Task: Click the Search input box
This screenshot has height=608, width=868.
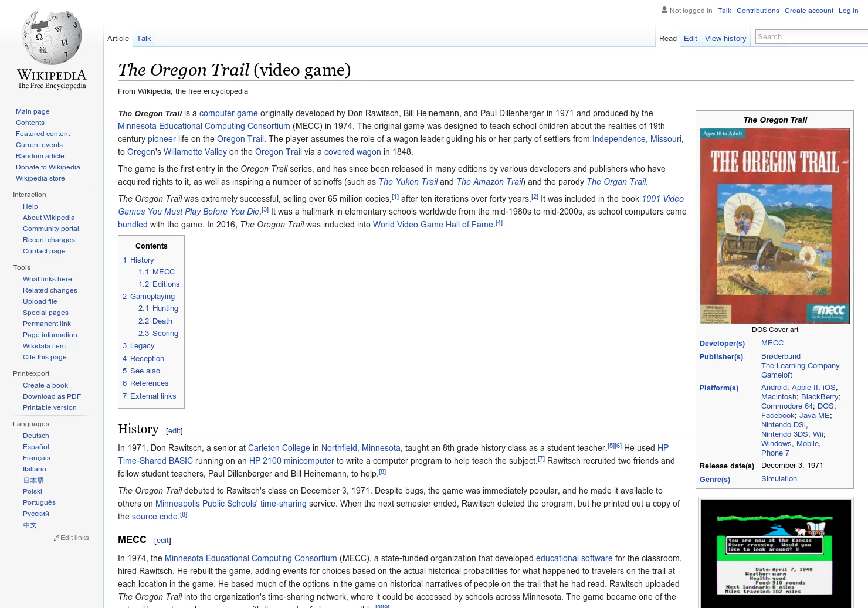Action: 809,36
